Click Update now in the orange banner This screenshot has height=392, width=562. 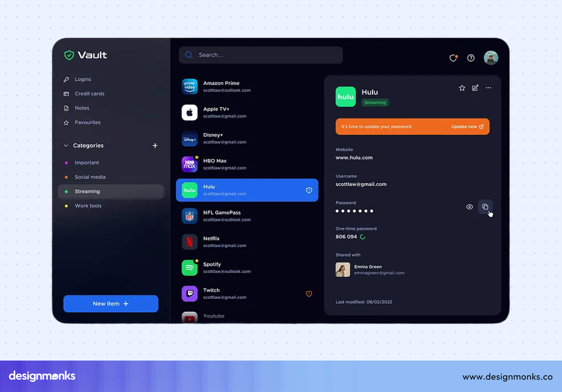click(x=467, y=127)
